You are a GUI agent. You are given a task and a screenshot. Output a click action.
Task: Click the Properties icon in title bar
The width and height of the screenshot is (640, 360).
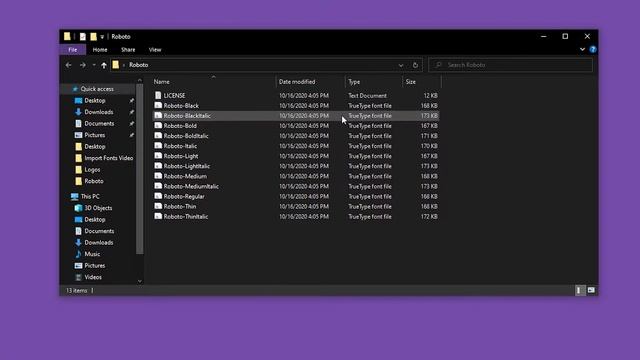pos(83,37)
